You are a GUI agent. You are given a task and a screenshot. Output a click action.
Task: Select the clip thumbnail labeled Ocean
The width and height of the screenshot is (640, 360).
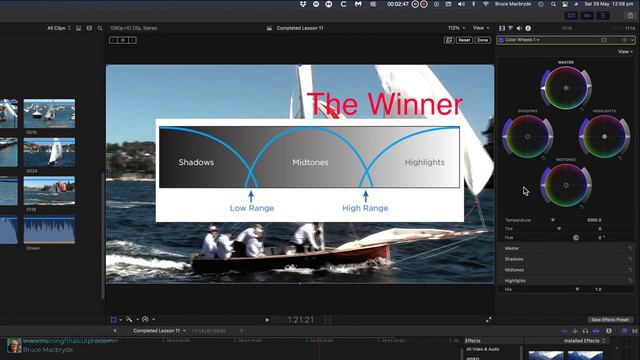coord(49,230)
